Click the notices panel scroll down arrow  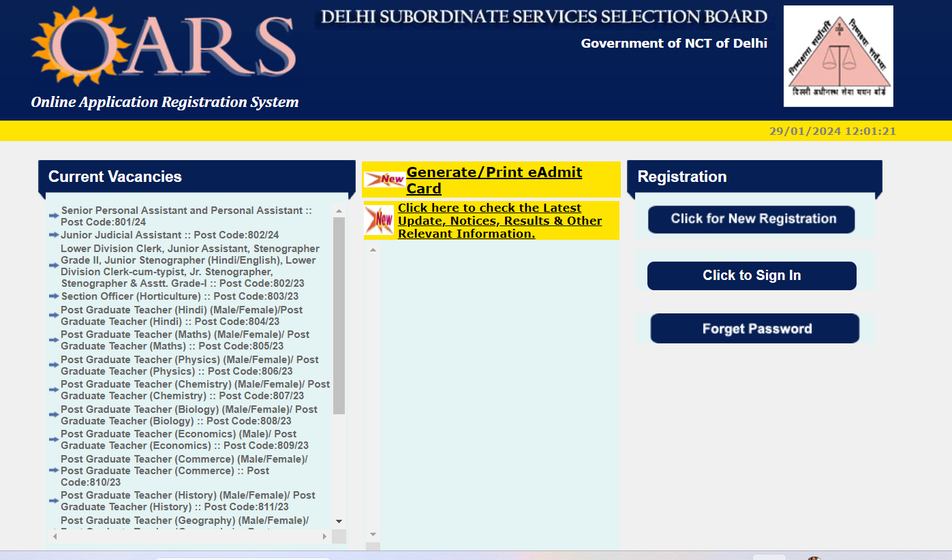coord(373,534)
